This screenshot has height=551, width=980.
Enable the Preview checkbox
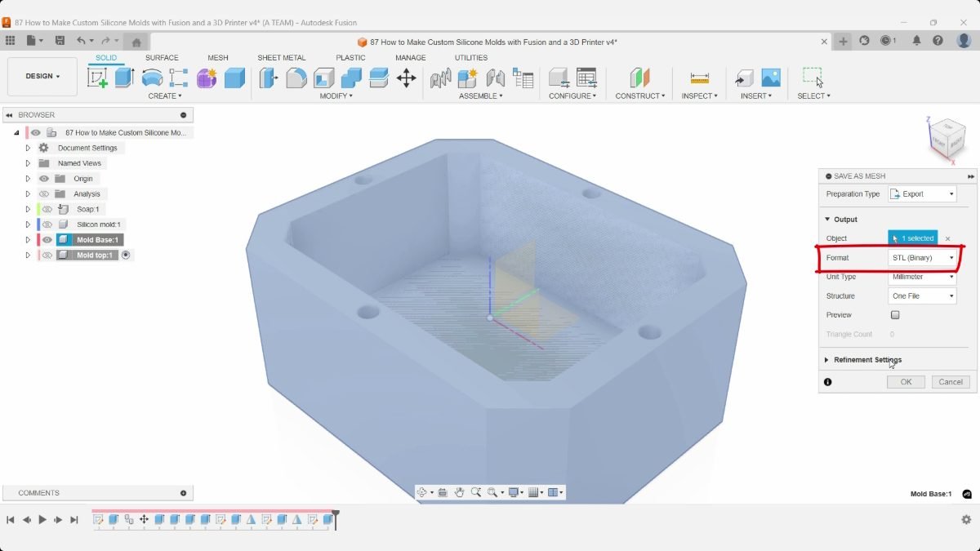895,315
